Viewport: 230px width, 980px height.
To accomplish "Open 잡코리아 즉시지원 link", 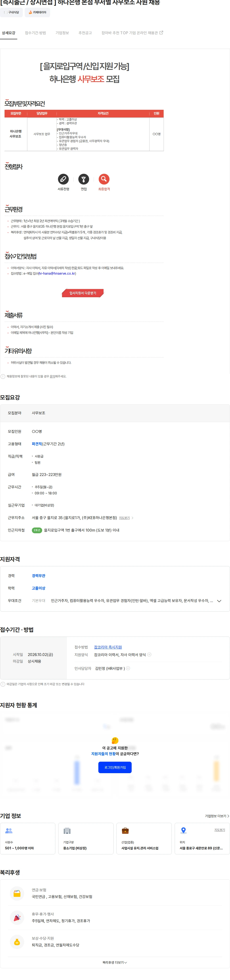I will (x=108, y=647).
